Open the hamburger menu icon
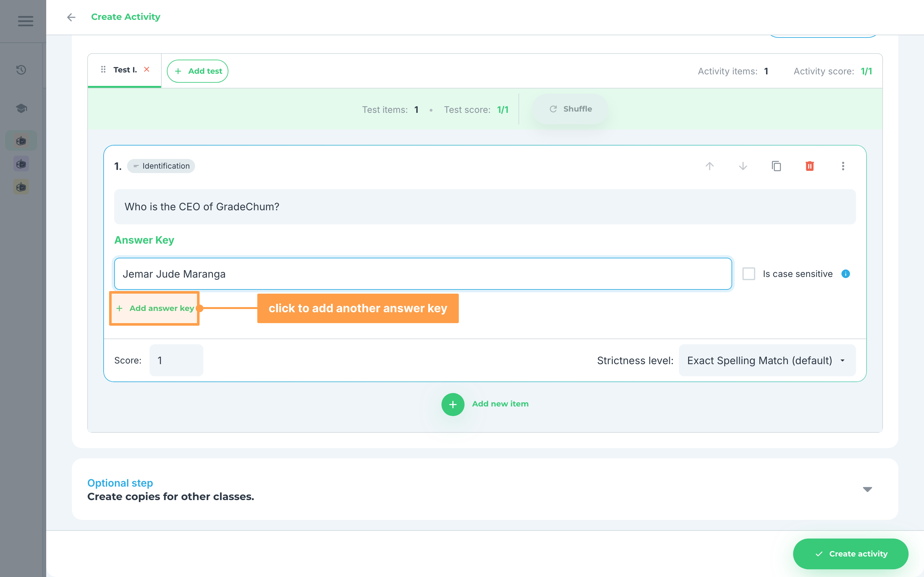Image resolution: width=924 pixels, height=577 pixels. coord(25,21)
